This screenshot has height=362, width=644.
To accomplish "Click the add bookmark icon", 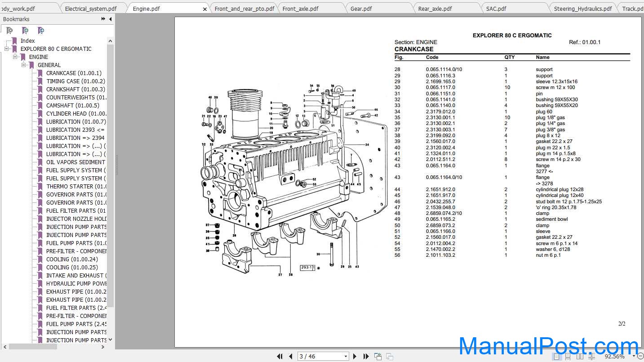I will (x=25, y=31).
